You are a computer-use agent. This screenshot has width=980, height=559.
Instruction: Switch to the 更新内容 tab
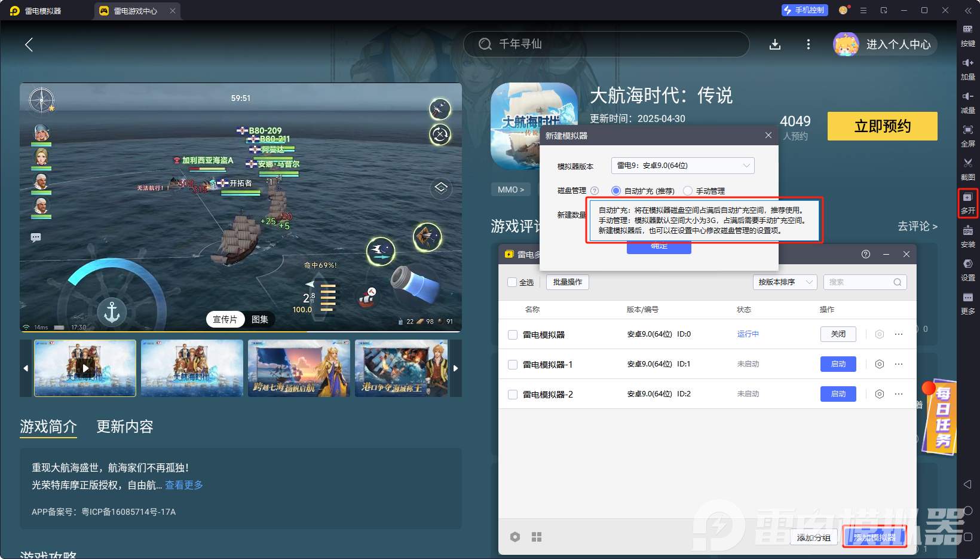[x=125, y=426]
